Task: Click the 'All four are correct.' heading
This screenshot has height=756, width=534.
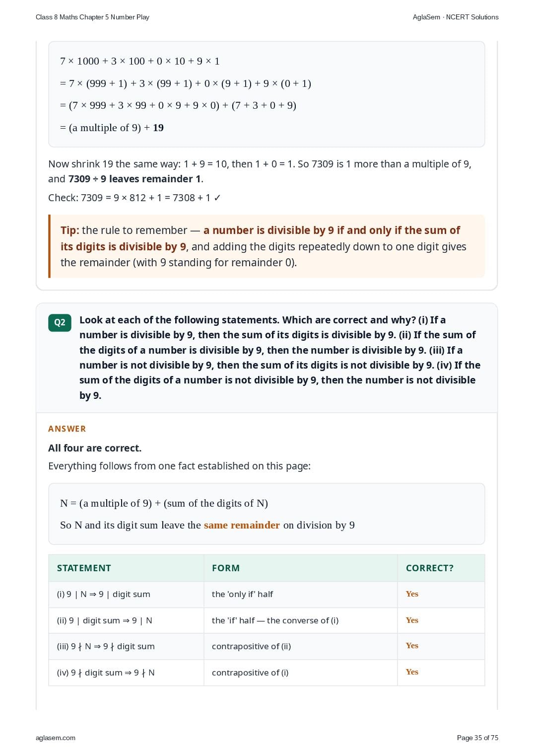Action: point(95,448)
